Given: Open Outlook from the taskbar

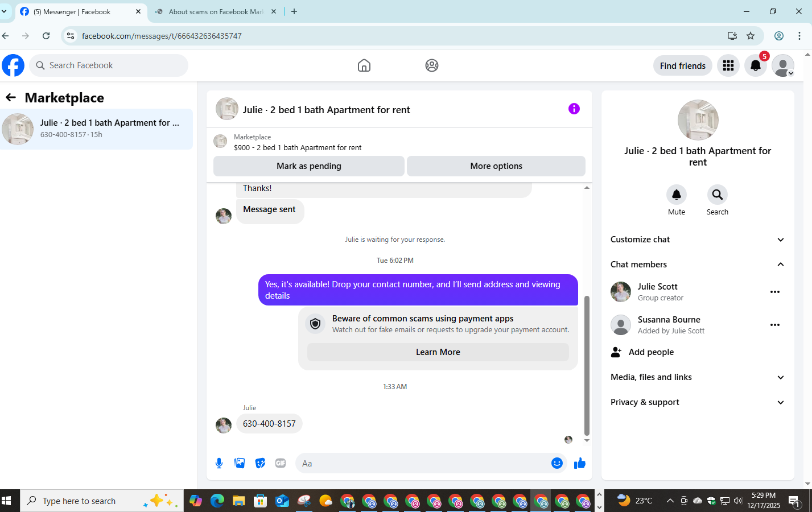Looking at the screenshot, I should pos(282,501).
